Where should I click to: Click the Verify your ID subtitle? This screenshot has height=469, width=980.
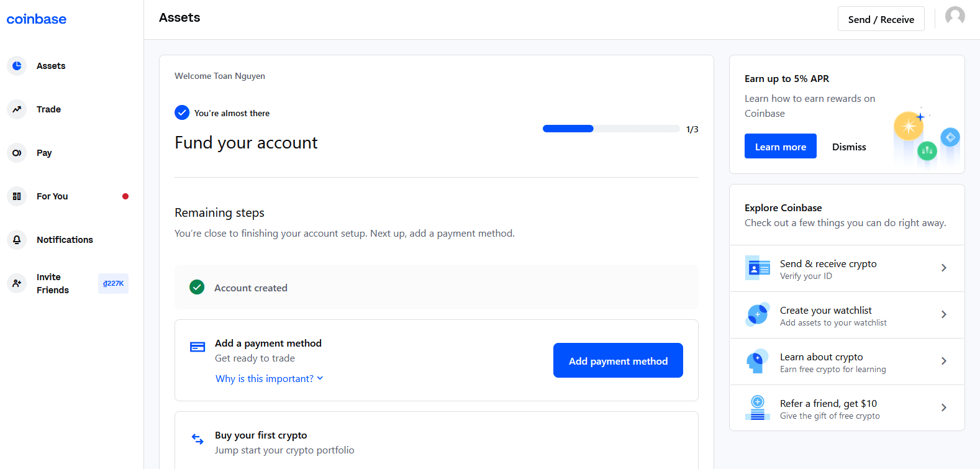tap(806, 276)
